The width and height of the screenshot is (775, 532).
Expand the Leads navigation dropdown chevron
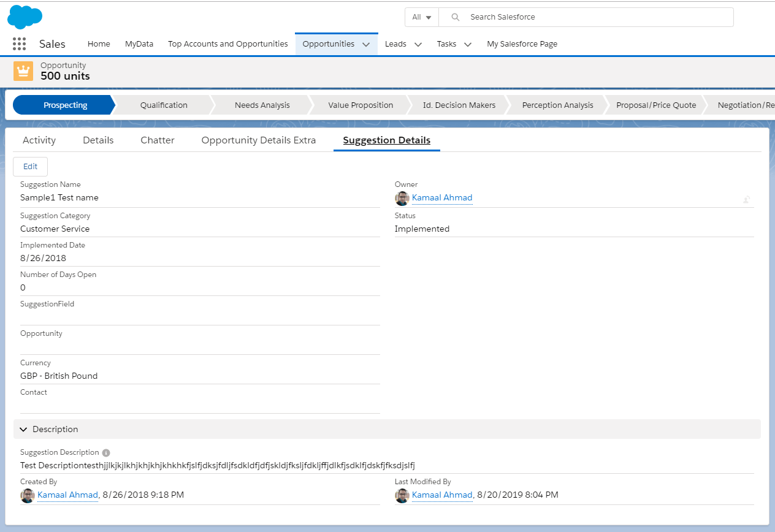pos(418,45)
